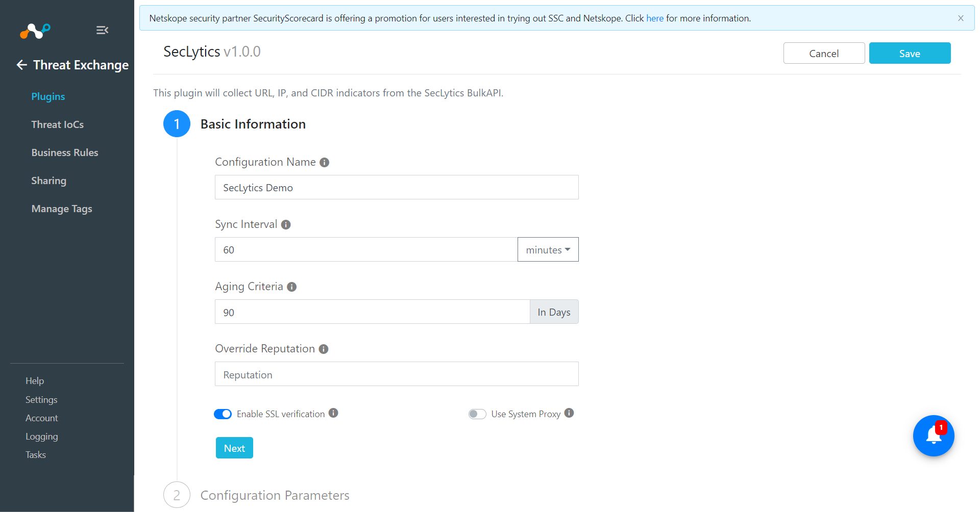The height and width of the screenshot is (512, 980).
Task: Select step 1 Basic Information circle
Action: point(177,124)
